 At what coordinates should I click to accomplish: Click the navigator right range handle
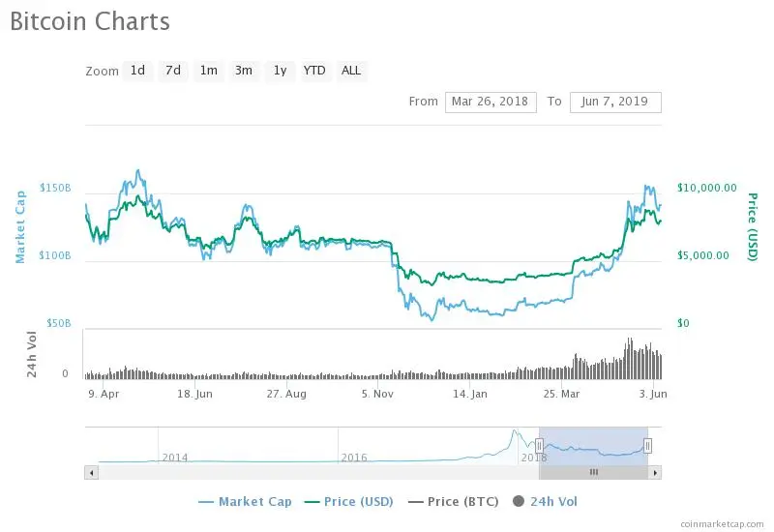point(647,445)
